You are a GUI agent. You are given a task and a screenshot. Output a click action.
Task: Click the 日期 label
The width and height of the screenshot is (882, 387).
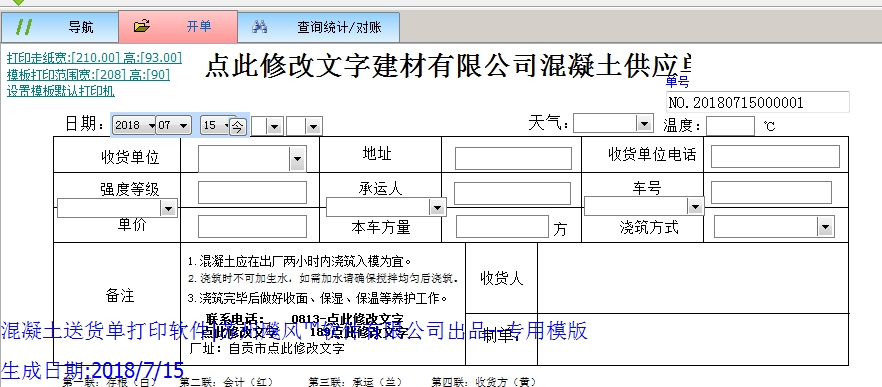85,124
